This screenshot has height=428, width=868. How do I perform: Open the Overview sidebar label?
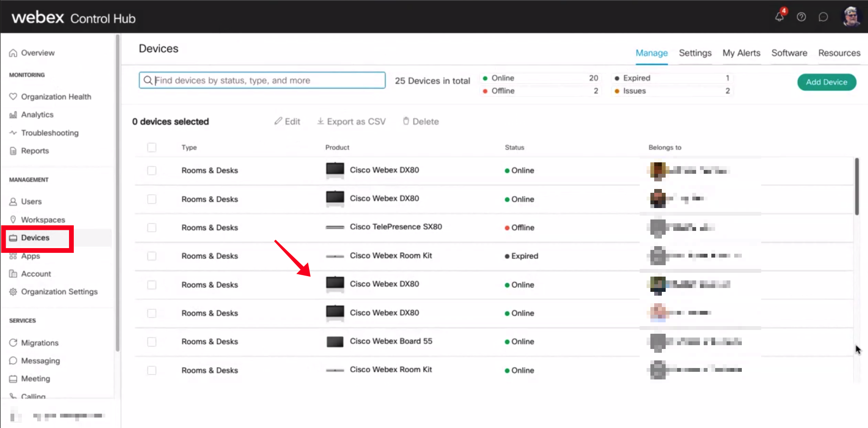tap(38, 53)
